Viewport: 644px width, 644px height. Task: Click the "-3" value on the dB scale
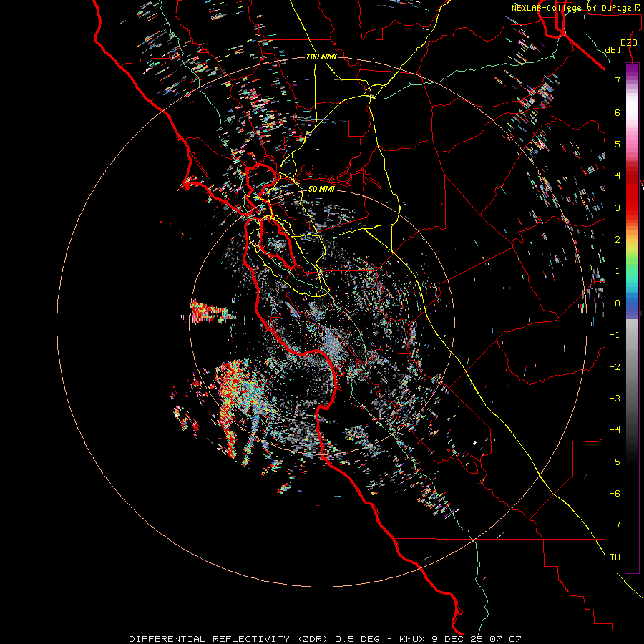(615, 399)
